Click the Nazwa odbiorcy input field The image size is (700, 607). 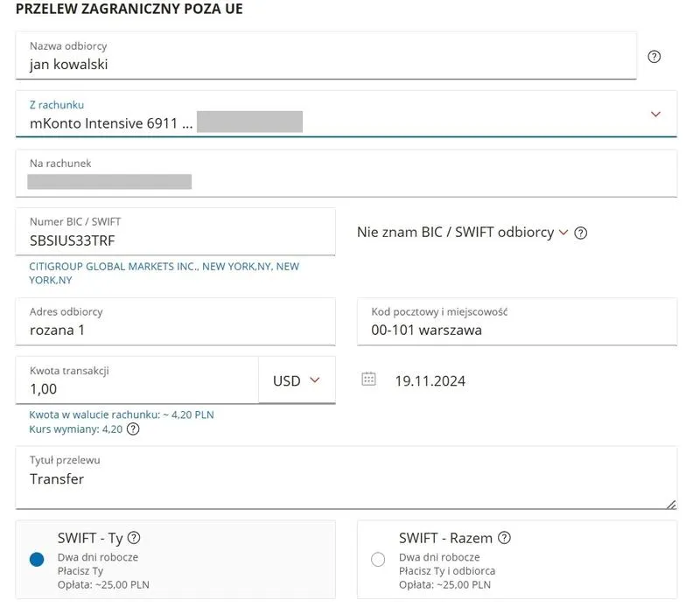325,64
